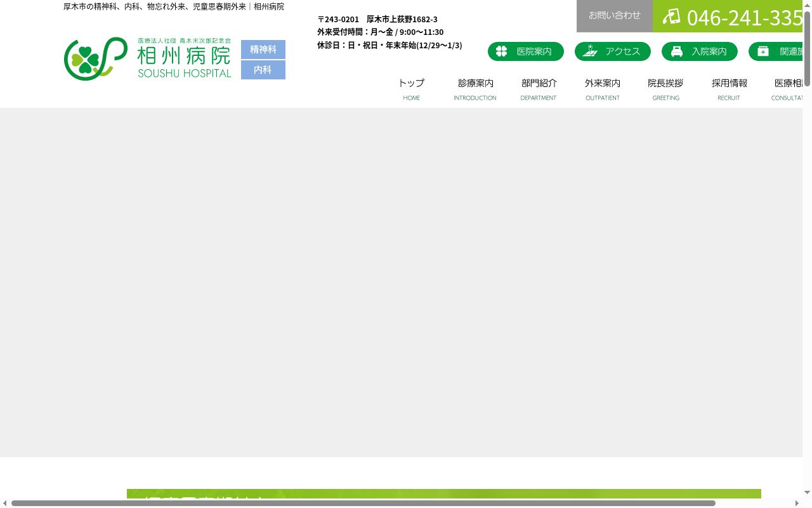Open the お問い合わせ contact link
Image resolution: width=812 pixels, height=508 pixels.
point(615,16)
